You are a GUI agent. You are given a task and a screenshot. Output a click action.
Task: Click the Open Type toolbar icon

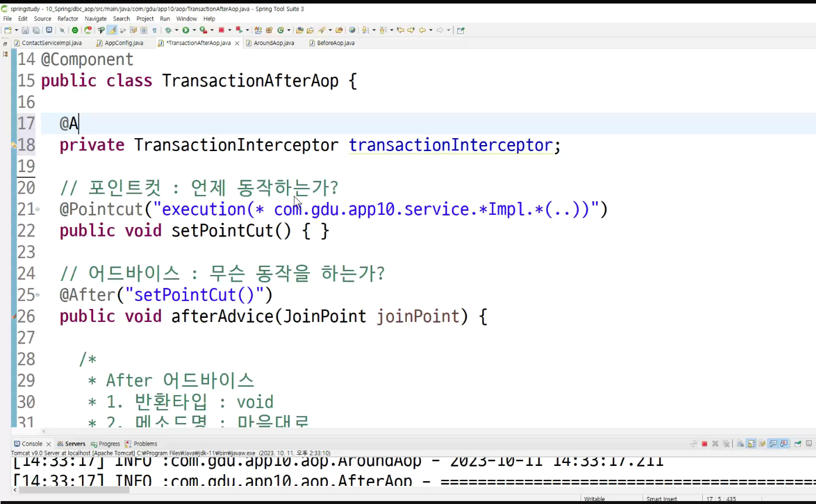click(299, 30)
